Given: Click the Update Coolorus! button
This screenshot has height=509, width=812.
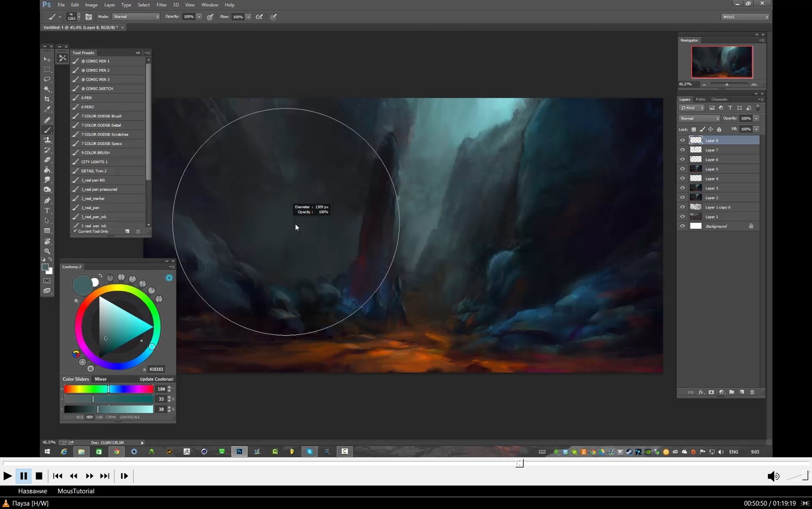Looking at the screenshot, I should pyautogui.click(x=156, y=379).
